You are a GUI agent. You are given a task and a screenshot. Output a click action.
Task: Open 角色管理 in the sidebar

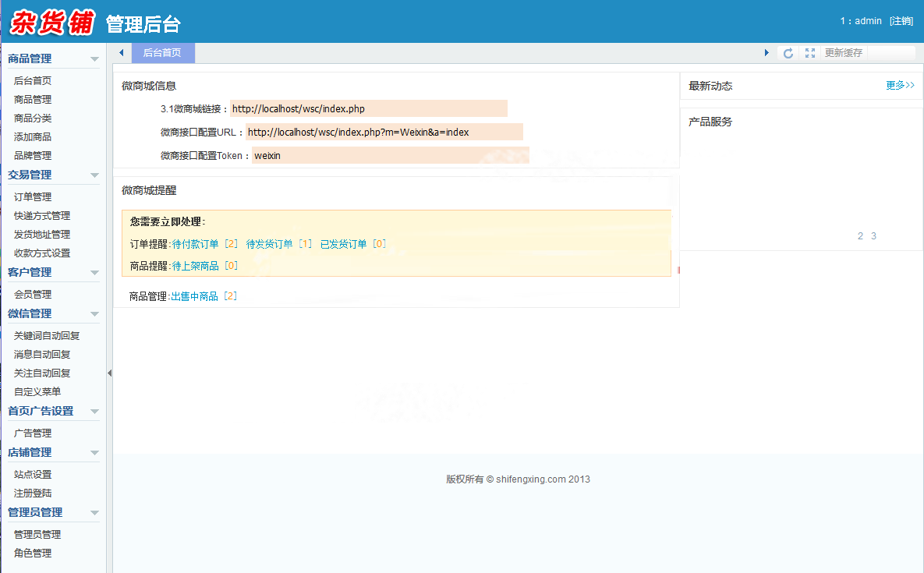click(33, 553)
